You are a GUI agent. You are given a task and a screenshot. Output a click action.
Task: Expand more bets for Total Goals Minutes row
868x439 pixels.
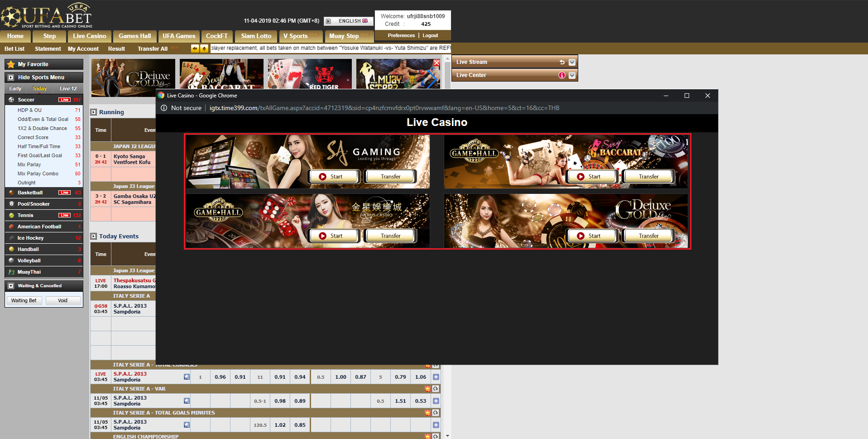(436, 425)
